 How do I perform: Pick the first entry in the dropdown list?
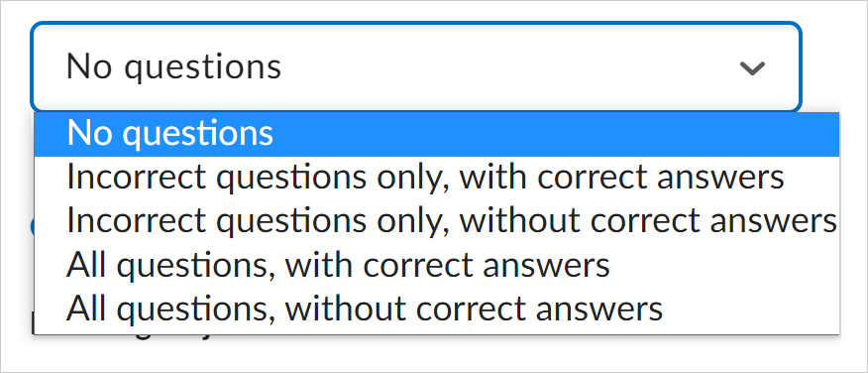(437, 134)
